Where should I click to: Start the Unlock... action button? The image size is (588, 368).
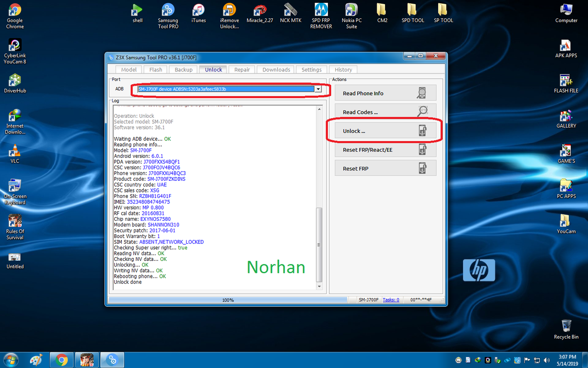point(385,131)
